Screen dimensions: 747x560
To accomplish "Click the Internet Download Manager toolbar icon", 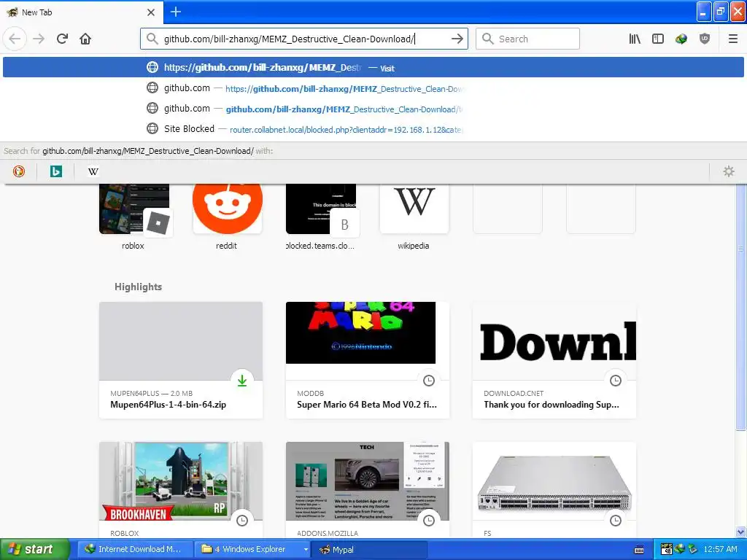I will click(681, 39).
